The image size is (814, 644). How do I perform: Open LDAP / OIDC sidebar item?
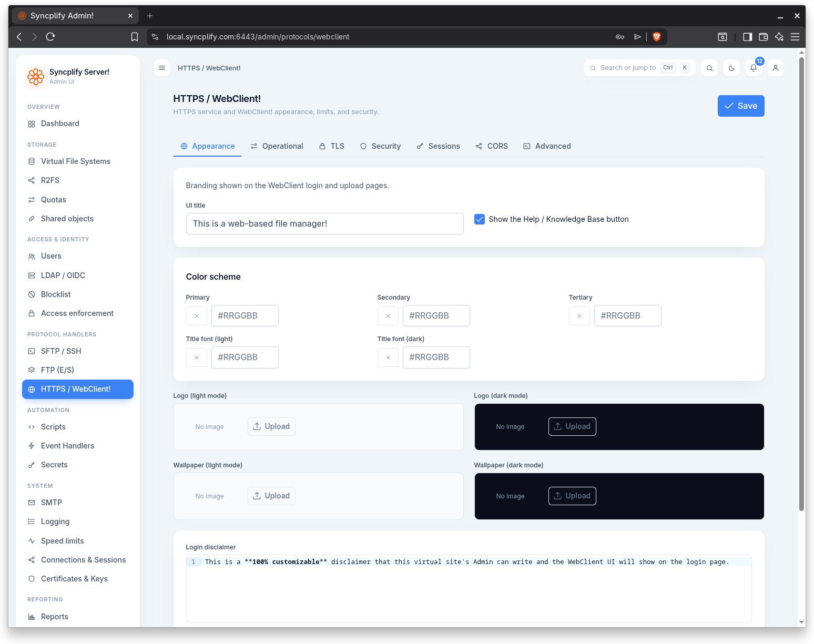point(78,275)
